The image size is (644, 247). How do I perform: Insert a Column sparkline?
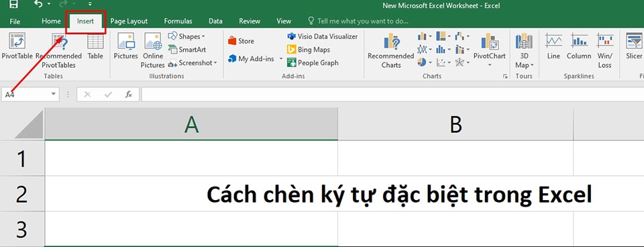579,46
